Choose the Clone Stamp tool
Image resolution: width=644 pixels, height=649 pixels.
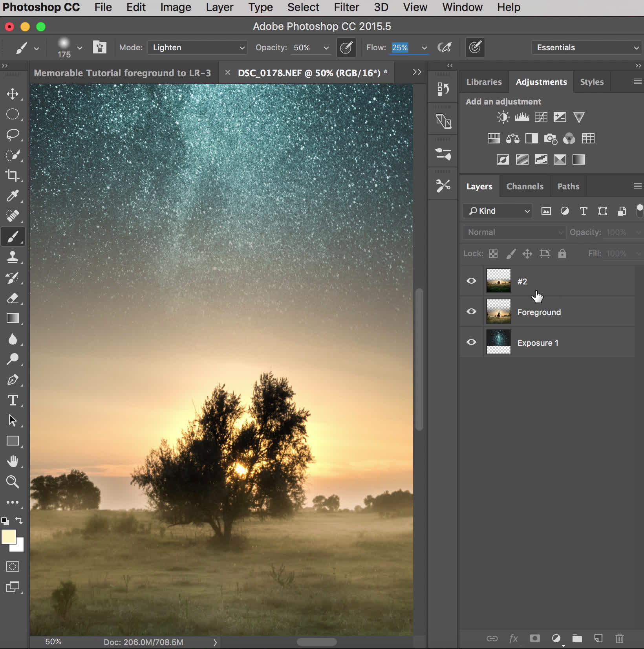pos(13,257)
